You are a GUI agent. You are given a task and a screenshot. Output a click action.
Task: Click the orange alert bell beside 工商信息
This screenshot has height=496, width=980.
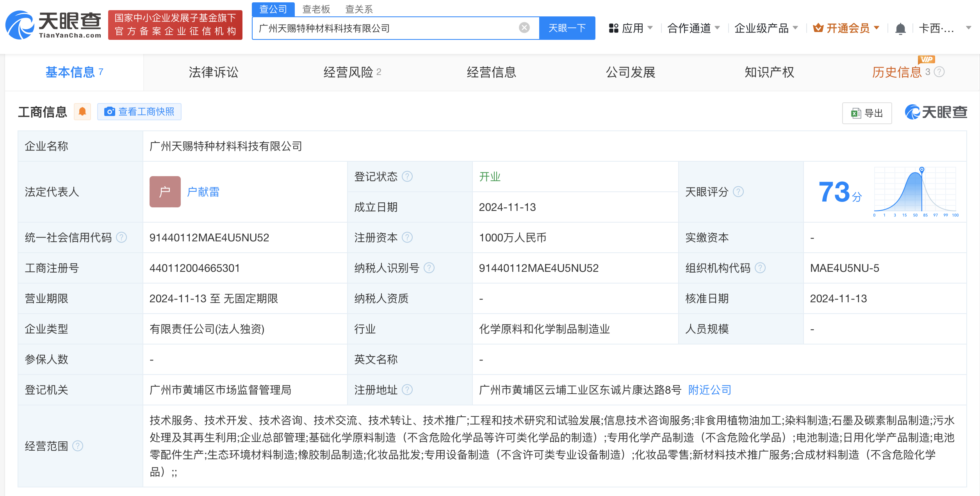coord(82,112)
